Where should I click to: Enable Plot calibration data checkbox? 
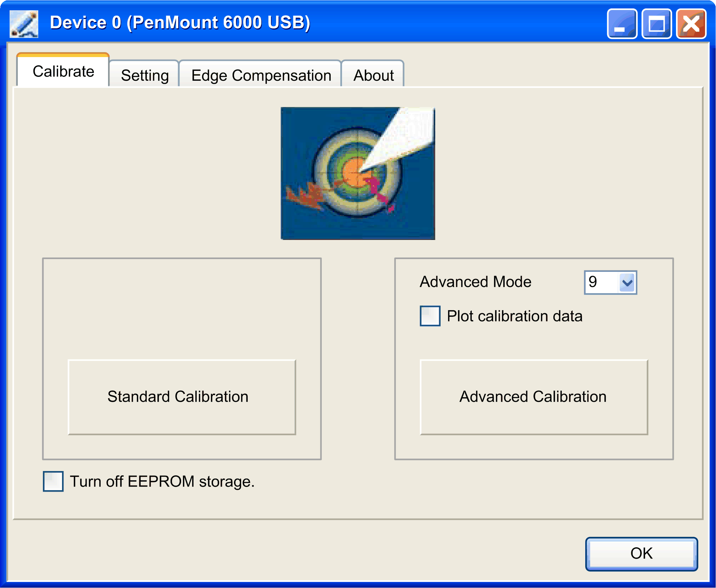(430, 316)
